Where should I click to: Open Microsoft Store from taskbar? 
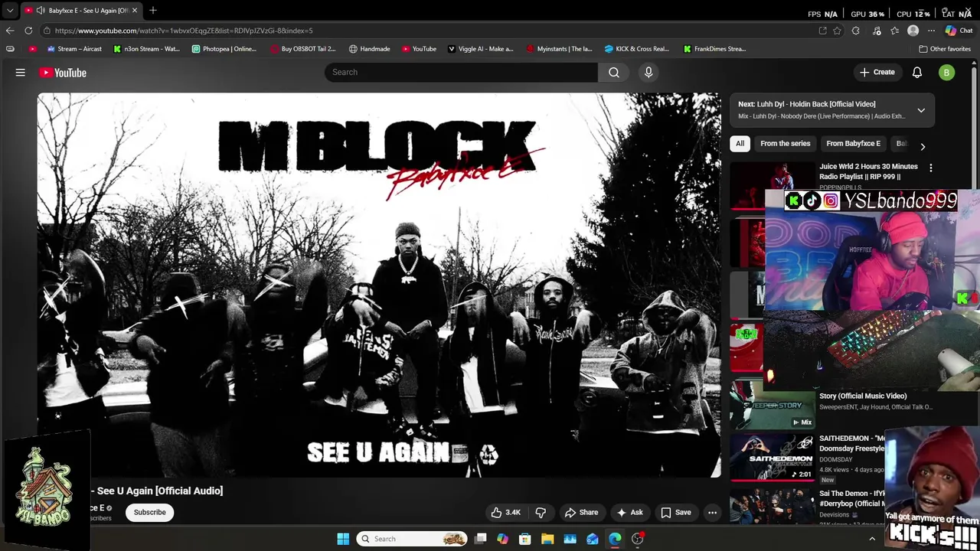524,539
